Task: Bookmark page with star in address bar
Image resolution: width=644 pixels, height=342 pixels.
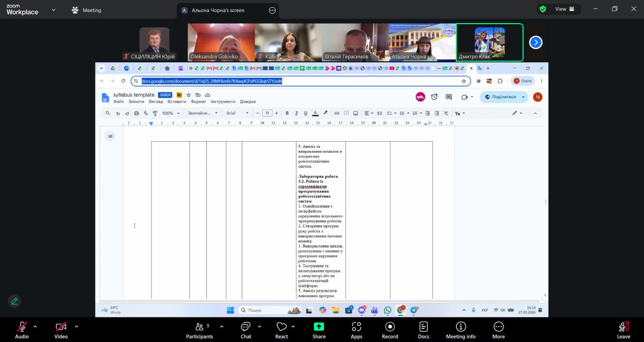Action: 463,81
